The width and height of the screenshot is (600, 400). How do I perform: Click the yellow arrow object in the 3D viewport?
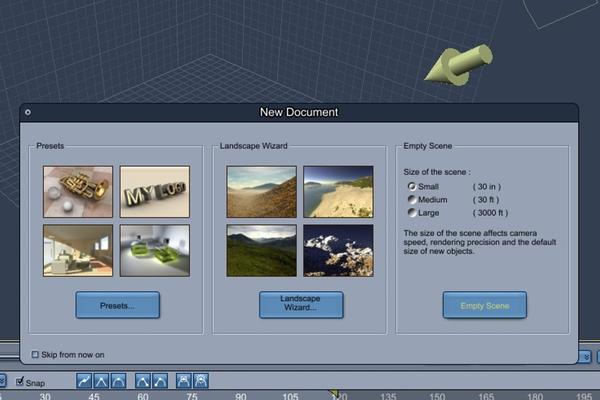coord(459,64)
